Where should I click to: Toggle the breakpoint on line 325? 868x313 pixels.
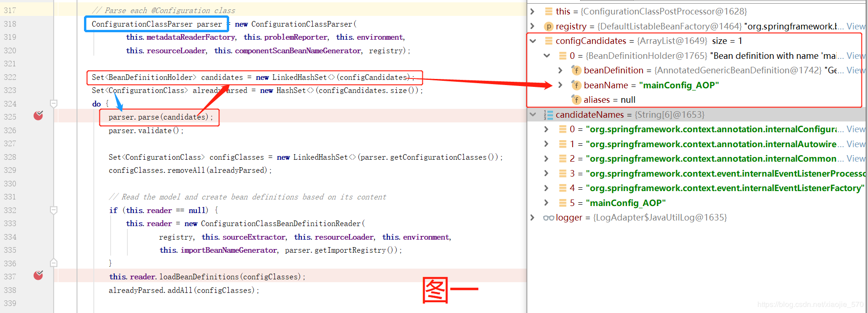38,115
